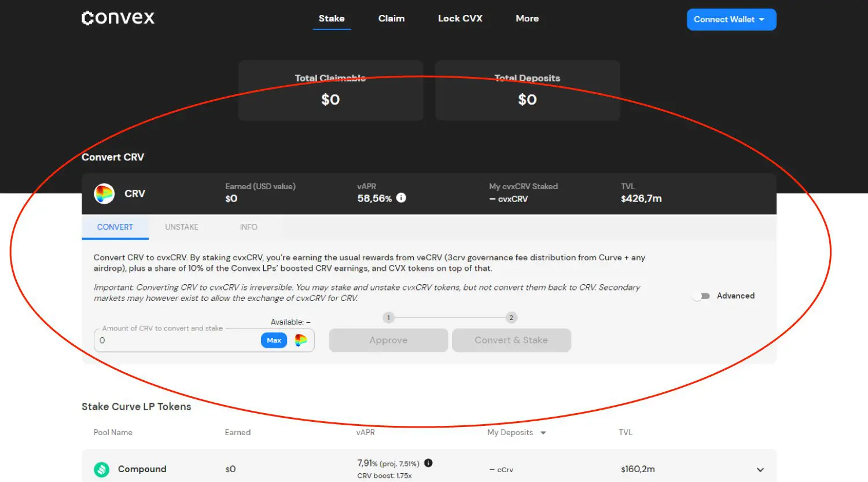Screen dimensions: 868x482
Task: Click the TVL value $426,7m
Action: coord(641,198)
